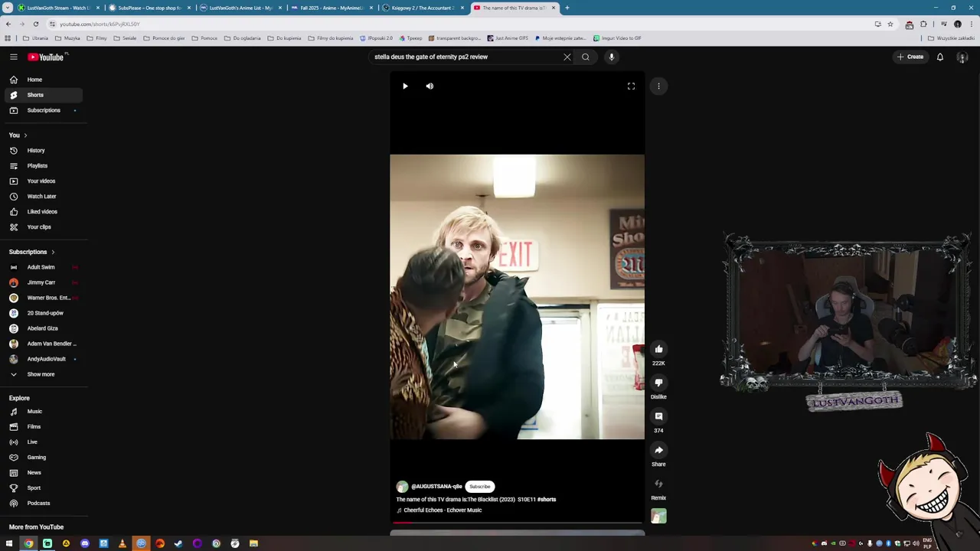Open @AUGUSTSANA-q8e channel page

click(x=436, y=487)
